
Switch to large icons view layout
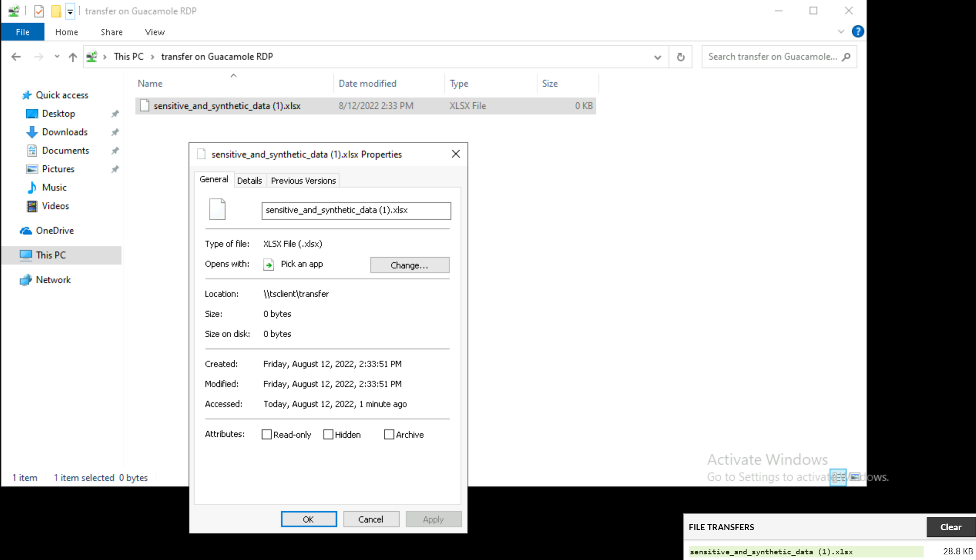855,477
